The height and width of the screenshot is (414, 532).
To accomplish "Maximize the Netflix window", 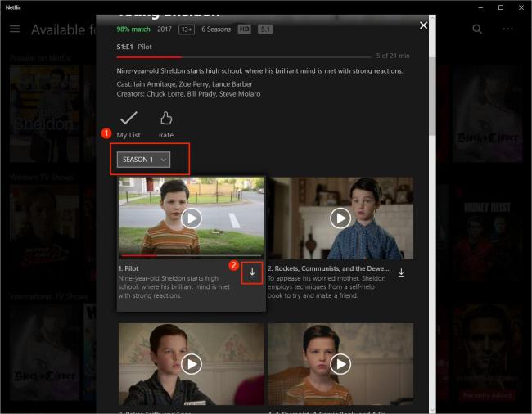I will (501, 7).
